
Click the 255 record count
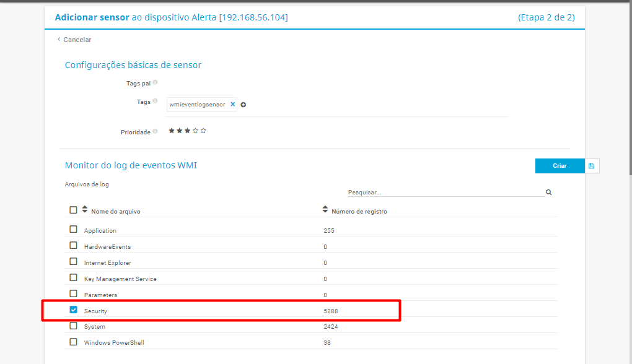pos(329,231)
